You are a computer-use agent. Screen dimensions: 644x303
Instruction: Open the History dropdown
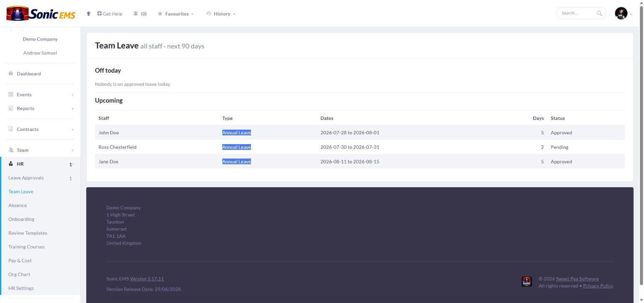(221, 14)
